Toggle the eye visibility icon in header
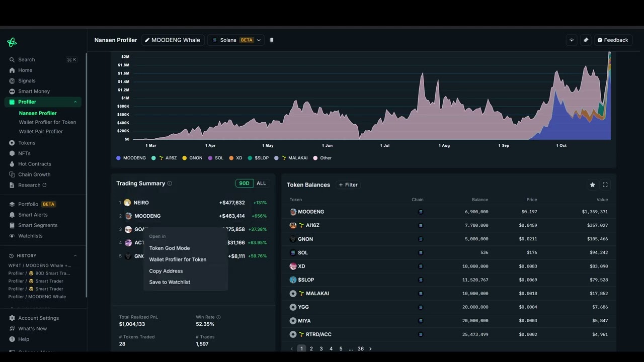Screen dimensions: 644x362 572,40
